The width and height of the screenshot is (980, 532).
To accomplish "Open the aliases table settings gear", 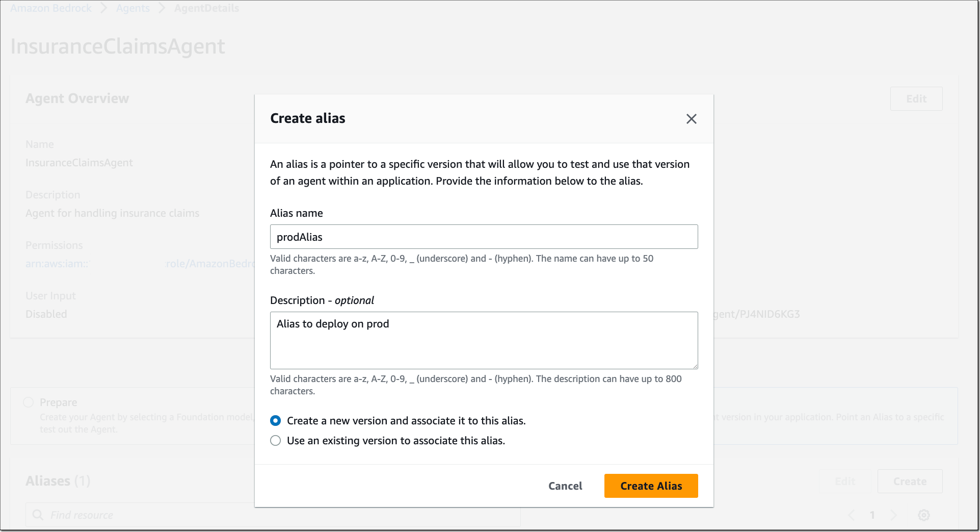I will pos(924,515).
